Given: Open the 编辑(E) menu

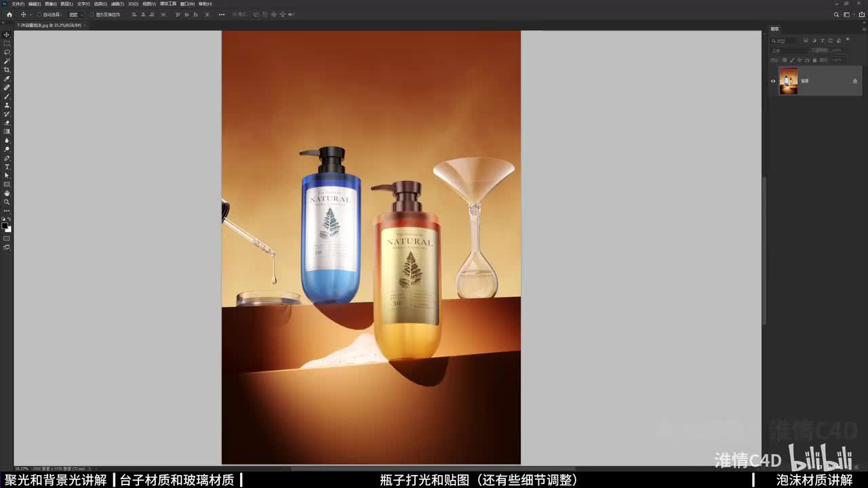Looking at the screenshot, I should point(35,3).
